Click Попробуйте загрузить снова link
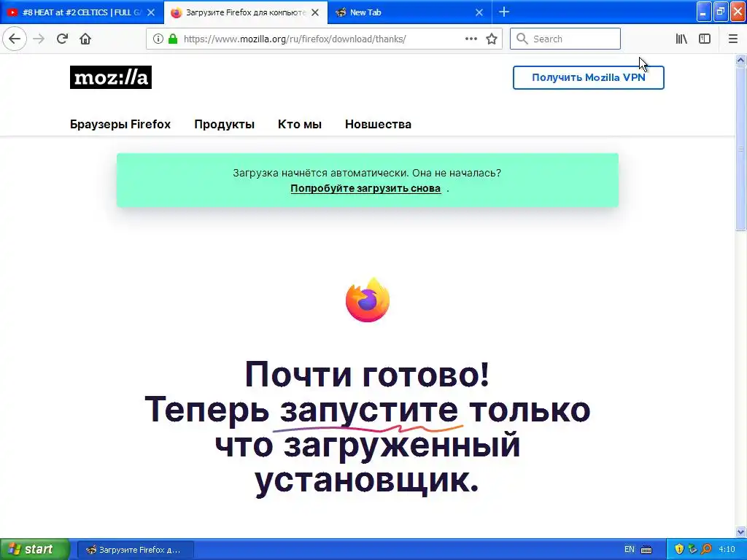The width and height of the screenshot is (747, 560). (x=365, y=188)
